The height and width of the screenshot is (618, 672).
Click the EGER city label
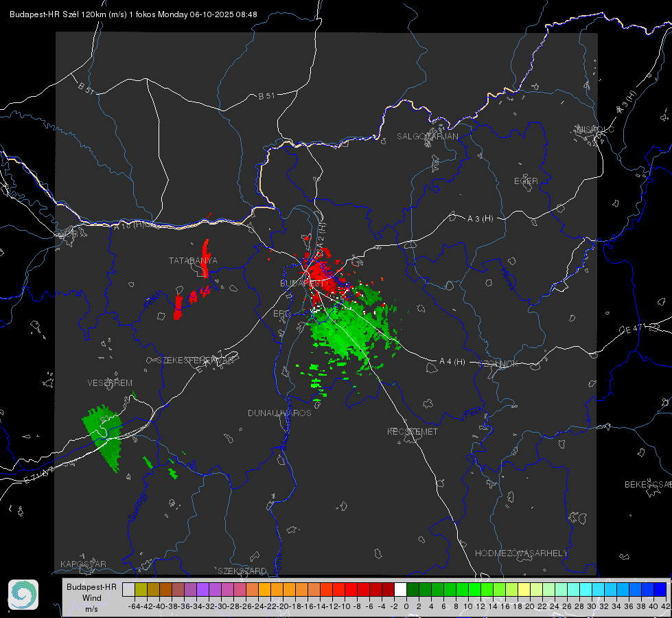(526, 181)
